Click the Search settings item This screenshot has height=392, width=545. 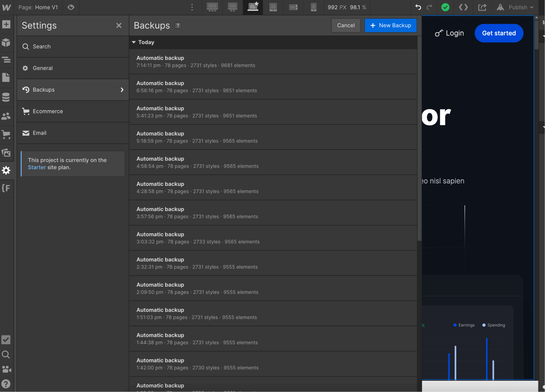point(73,47)
